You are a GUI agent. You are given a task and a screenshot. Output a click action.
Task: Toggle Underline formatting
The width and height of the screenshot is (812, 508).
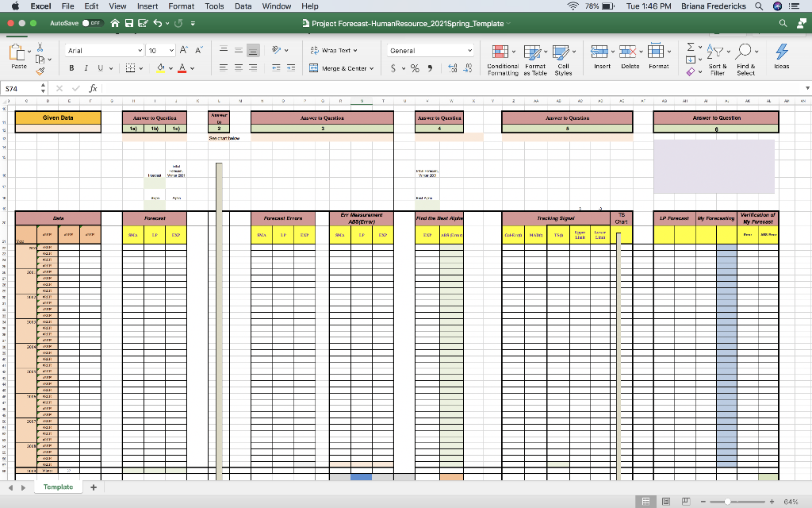click(101, 68)
